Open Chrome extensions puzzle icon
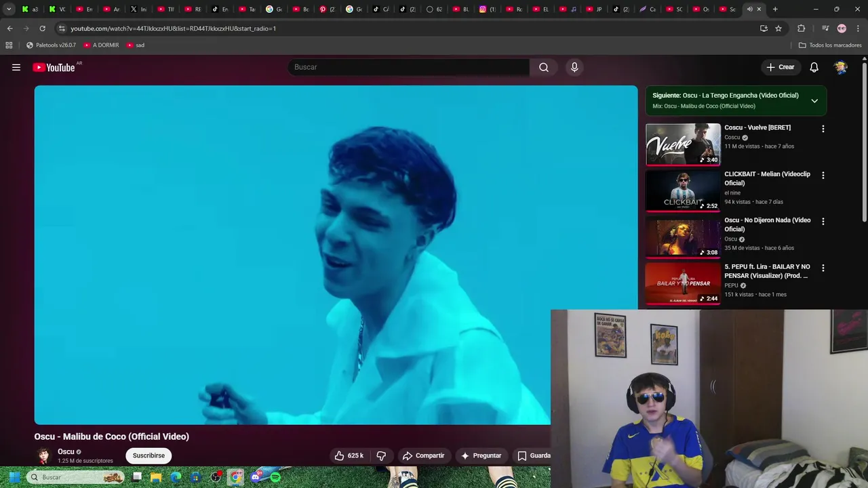Screen dimensions: 868x488 coord(802,28)
